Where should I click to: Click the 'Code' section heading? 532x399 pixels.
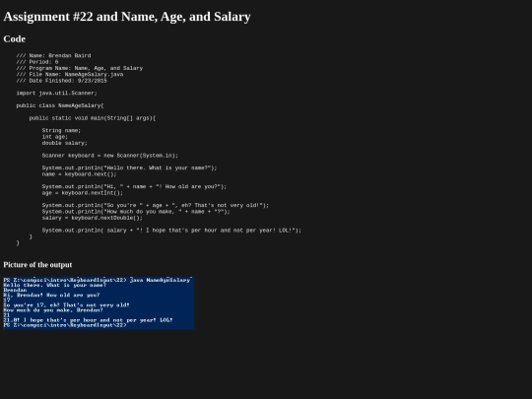(14, 39)
